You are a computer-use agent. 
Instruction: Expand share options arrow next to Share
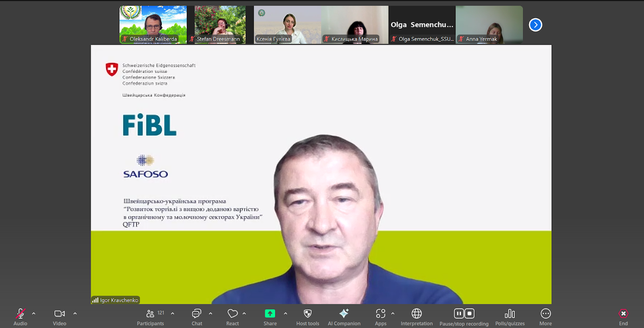pos(286,313)
